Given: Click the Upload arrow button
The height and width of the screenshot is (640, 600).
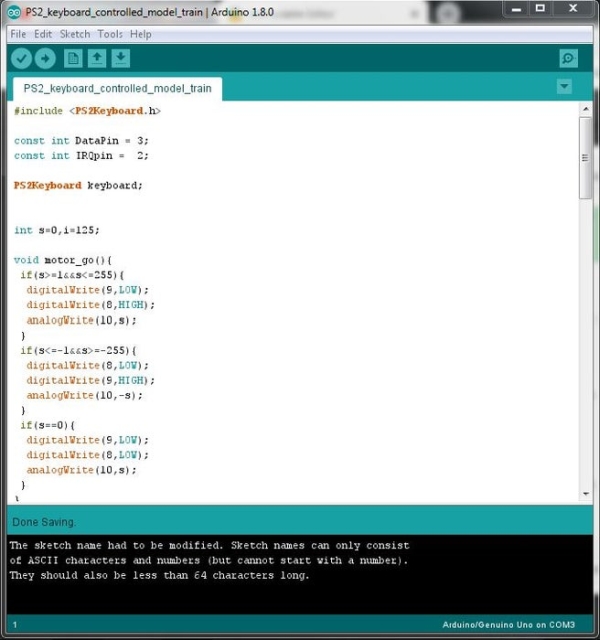Looking at the screenshot, I should point(45,59).
